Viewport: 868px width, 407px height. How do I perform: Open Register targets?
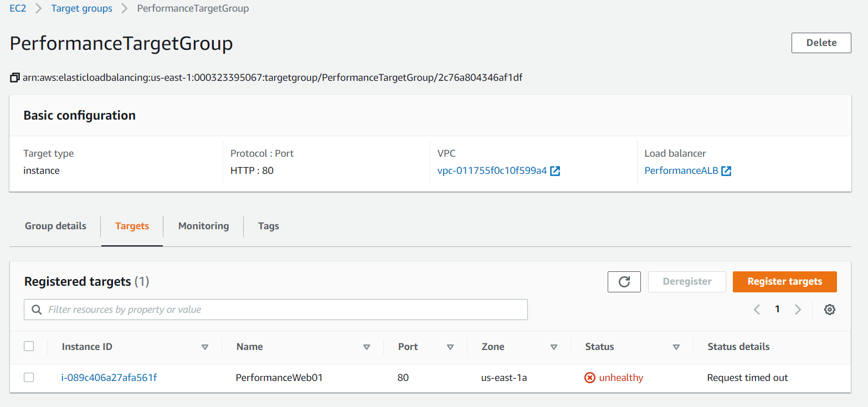784,281
